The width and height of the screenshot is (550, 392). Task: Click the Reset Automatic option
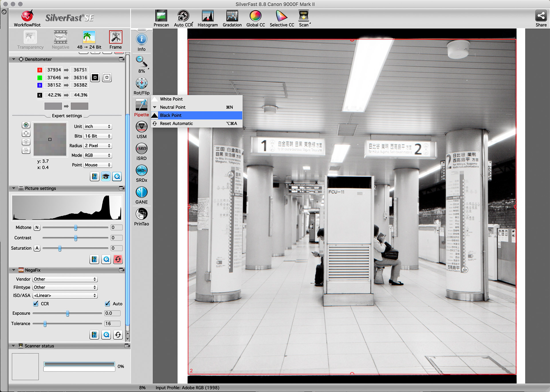click(176, 123)
